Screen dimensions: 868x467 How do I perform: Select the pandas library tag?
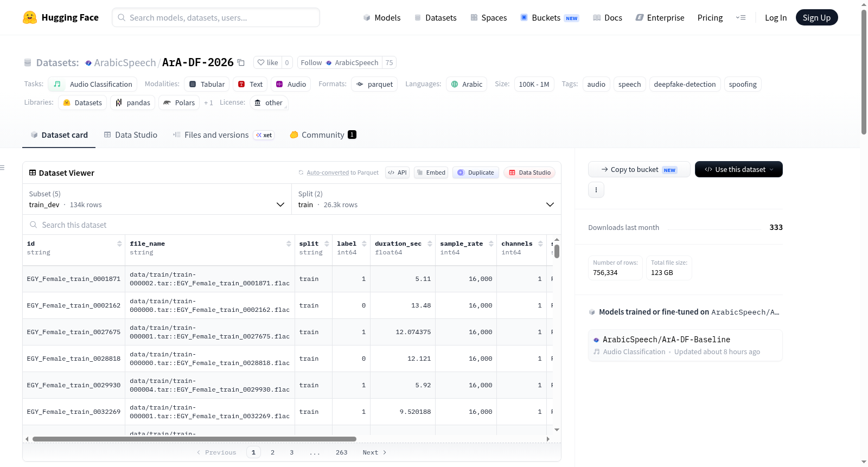(x=132, y=103)
